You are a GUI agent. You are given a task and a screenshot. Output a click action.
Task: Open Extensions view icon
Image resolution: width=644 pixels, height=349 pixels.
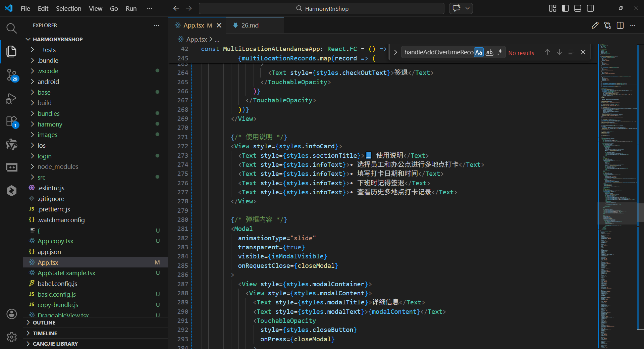click(11, 121)
